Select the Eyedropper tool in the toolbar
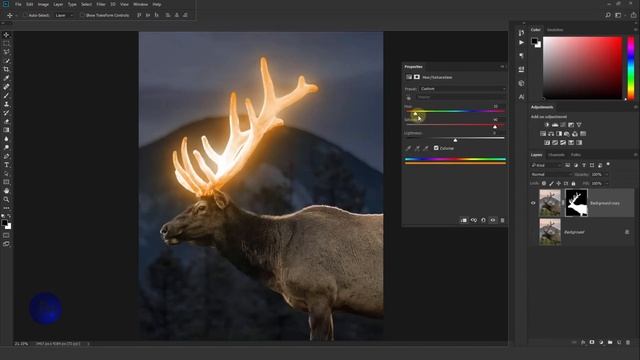 coord(6,78)
